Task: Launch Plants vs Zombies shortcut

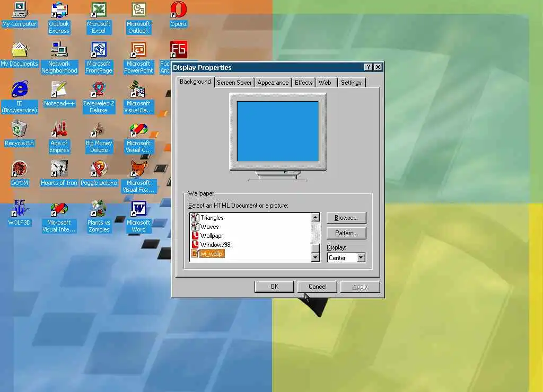Action: (99, 216)
